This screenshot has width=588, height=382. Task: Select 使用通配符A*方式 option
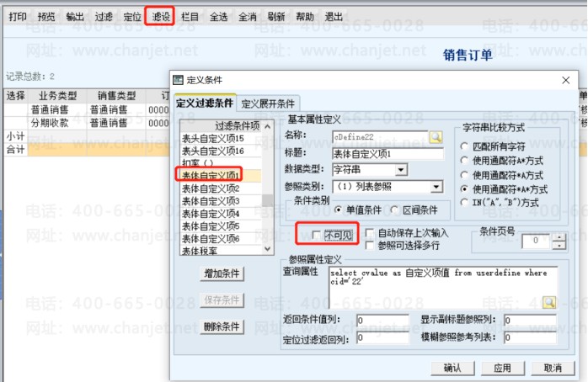tap(465, 161)
